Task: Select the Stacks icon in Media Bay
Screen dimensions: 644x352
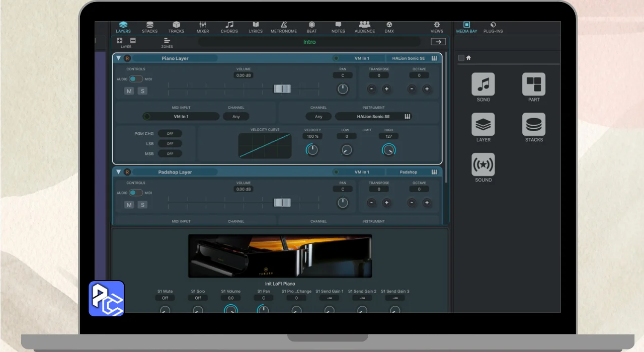Action: point(533,125)
